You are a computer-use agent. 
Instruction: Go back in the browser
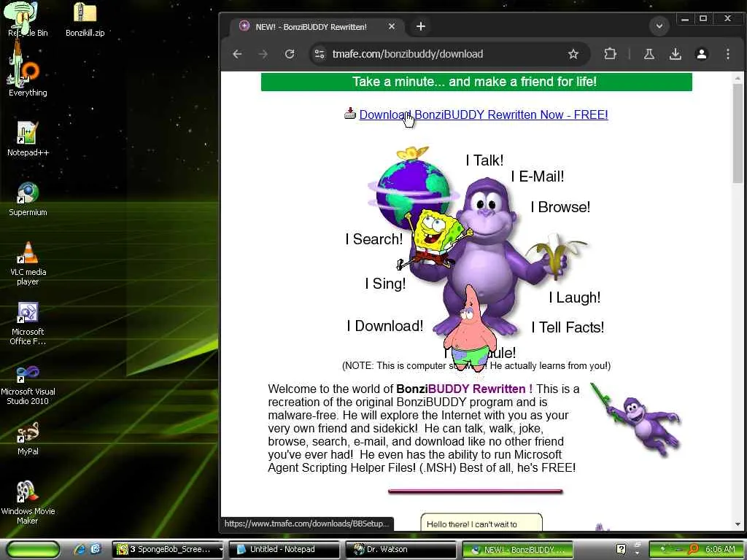237,54
